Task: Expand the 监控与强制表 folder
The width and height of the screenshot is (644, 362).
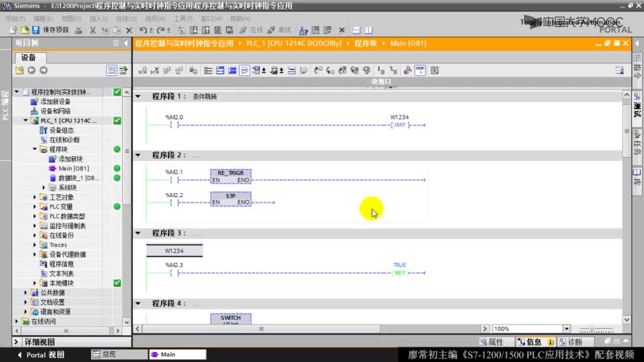Action: click(34, 226)
